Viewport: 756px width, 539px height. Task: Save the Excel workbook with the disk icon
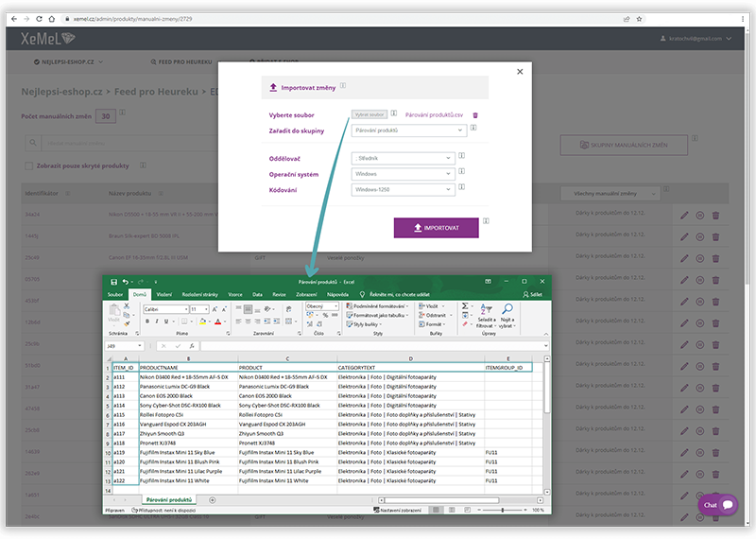tap(113, 282)
